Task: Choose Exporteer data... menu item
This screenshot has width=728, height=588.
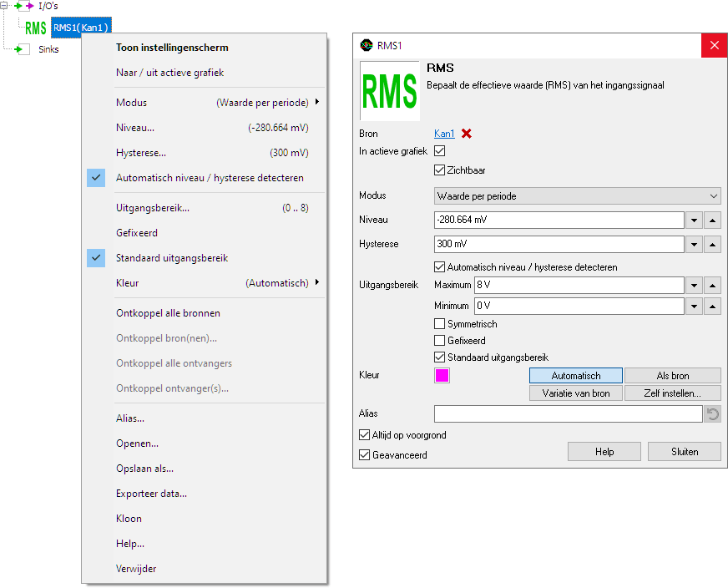Action: pos(205,494)
